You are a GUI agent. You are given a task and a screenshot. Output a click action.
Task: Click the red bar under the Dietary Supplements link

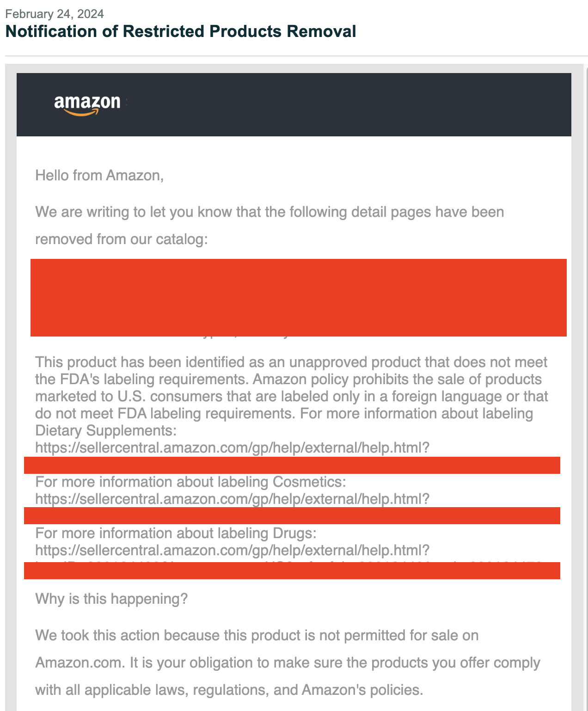292,466
